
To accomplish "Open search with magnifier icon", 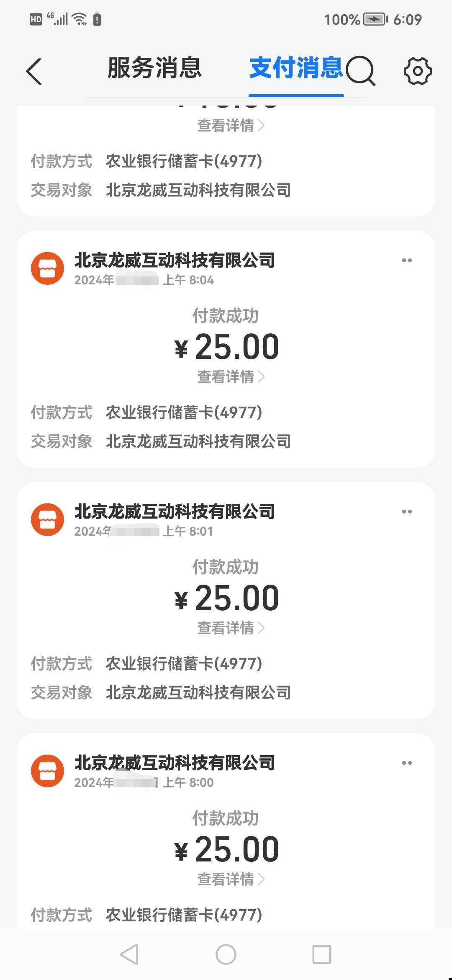I will point(360,71).
